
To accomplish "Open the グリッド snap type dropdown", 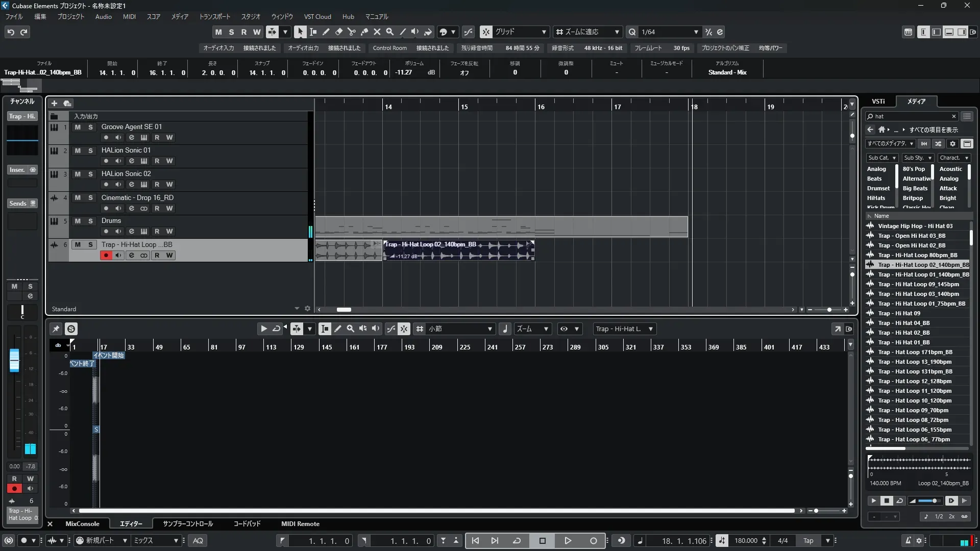I will [x=544, y=32].
